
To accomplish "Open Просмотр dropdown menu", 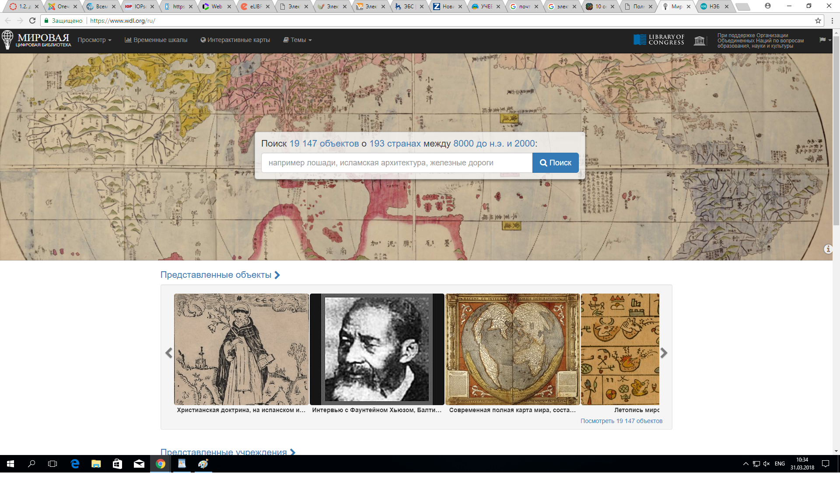I will (x=94, y=40).
